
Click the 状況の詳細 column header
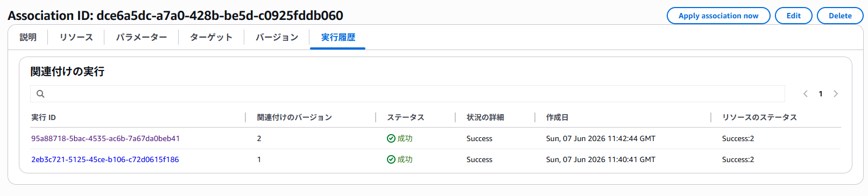coord(485,117)
